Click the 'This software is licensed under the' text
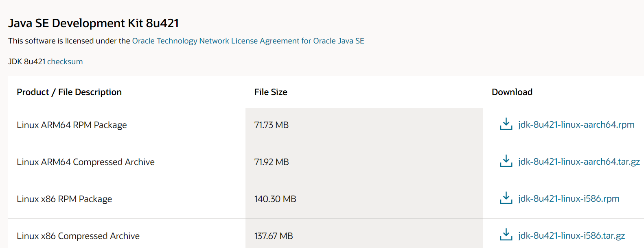 click(x=69, y=41)
